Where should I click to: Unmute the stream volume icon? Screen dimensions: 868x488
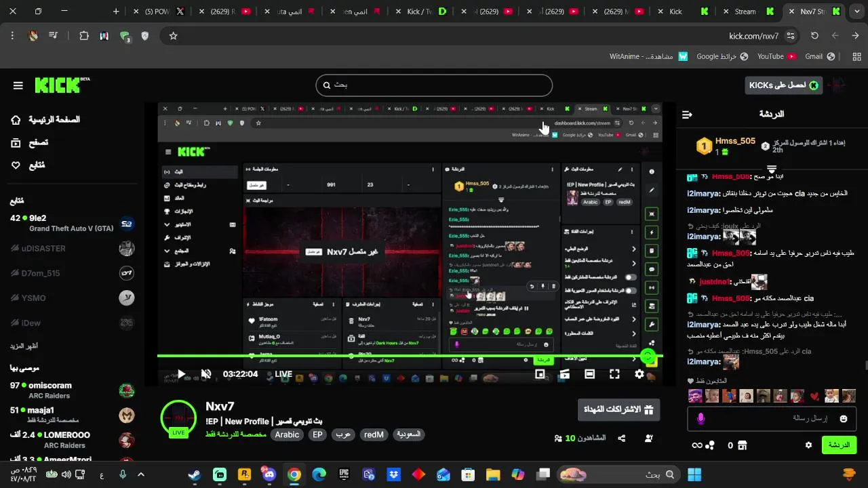[206, 374]
